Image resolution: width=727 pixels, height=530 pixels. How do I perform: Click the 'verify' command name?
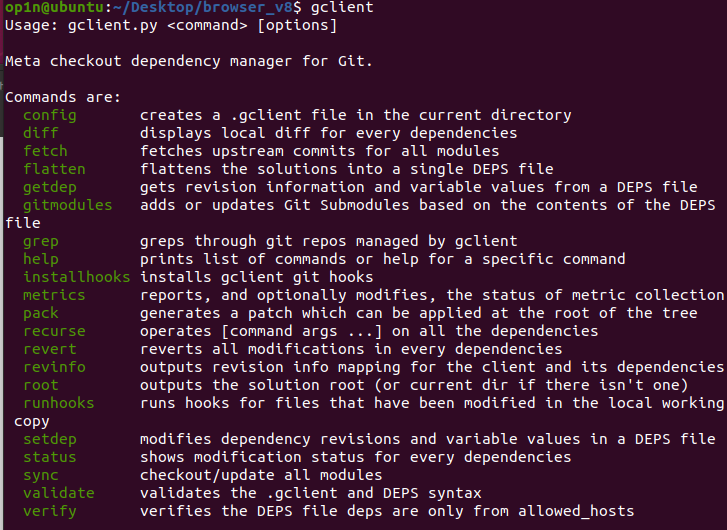click(50, 511)
